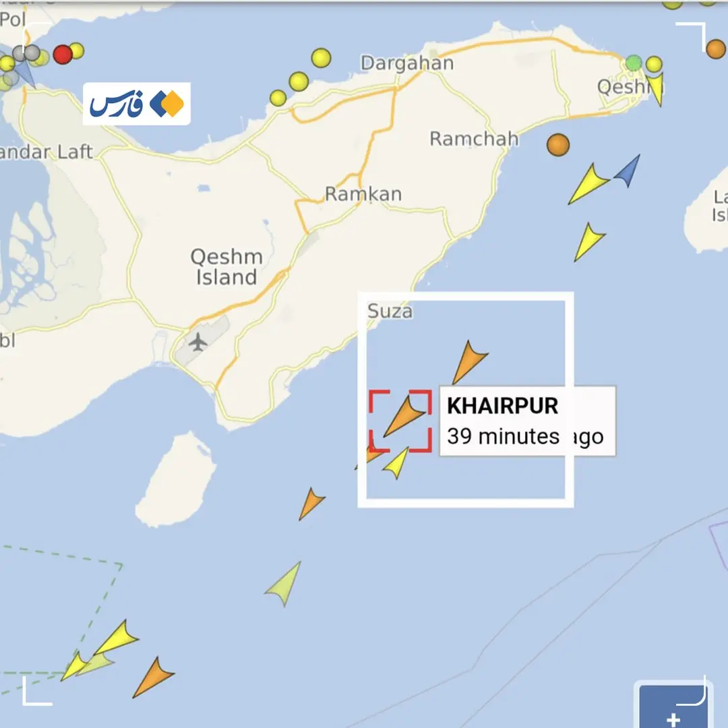
Task: Click the orange circle marker at top right corner
Action: pyautogui.click(x=715, y=49)
